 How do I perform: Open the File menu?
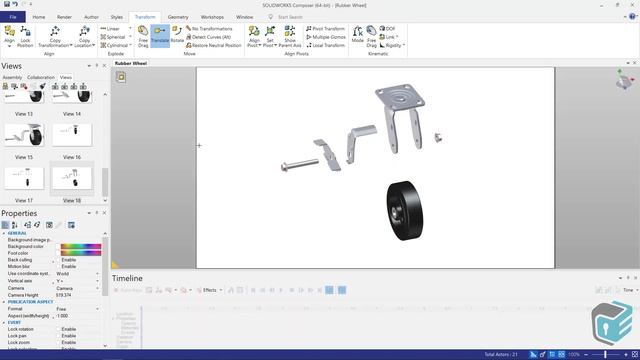coord(13,17)
